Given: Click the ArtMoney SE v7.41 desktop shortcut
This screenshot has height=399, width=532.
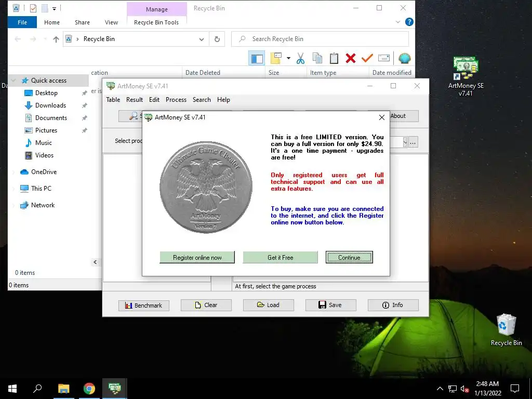Looking at the screenshot, I should (x=466, y=76).
